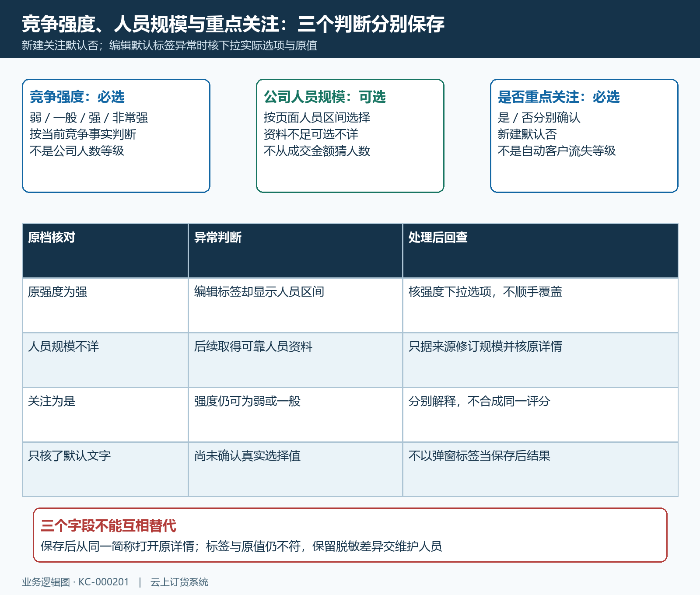The width and height of the screenshot is (700, 595).
Task: Click the cell 尚未确认真实选择值
Action: coord(296,469)
